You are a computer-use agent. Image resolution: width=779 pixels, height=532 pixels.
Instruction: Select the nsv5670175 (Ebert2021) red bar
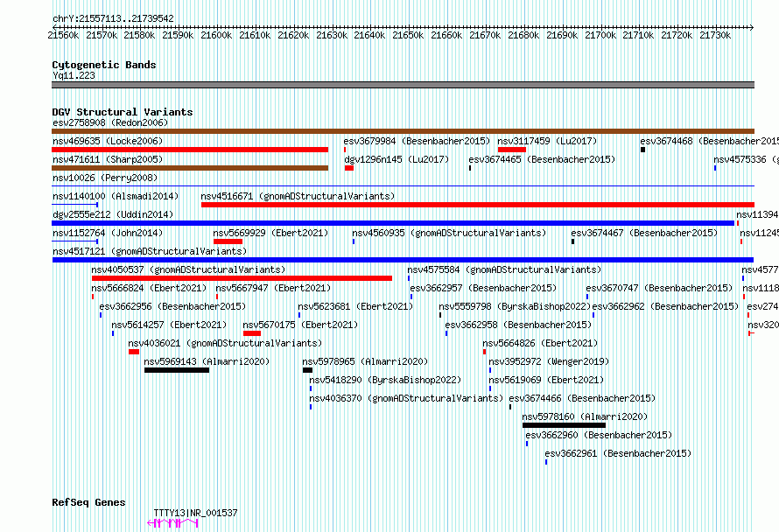[252, 333]
